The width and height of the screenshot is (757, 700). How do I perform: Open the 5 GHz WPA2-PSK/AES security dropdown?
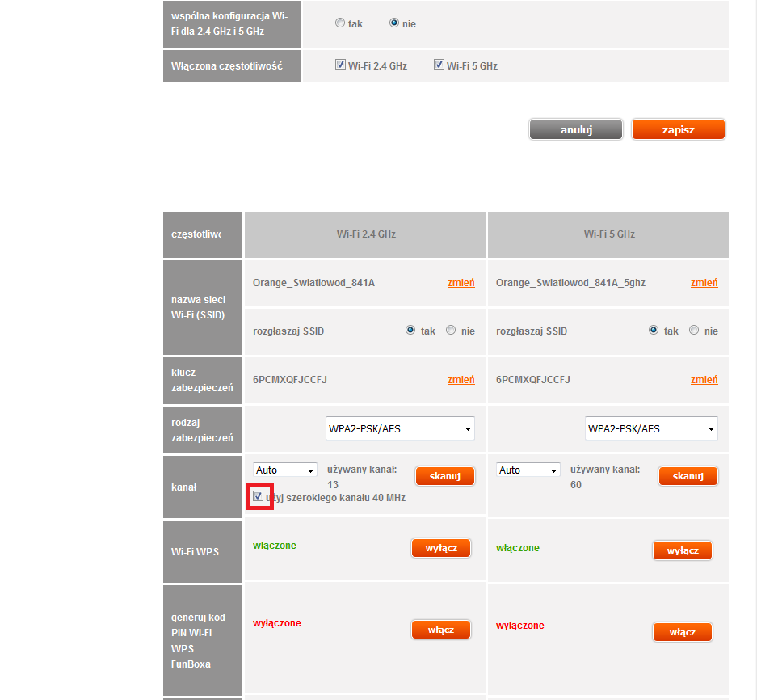[x=651, y=429]
